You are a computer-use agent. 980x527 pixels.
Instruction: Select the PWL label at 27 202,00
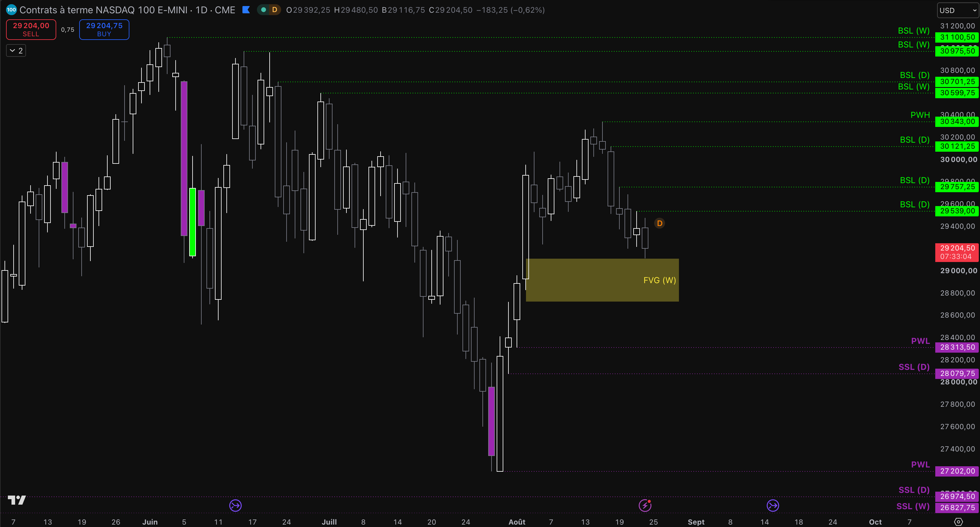coord(920,464)
